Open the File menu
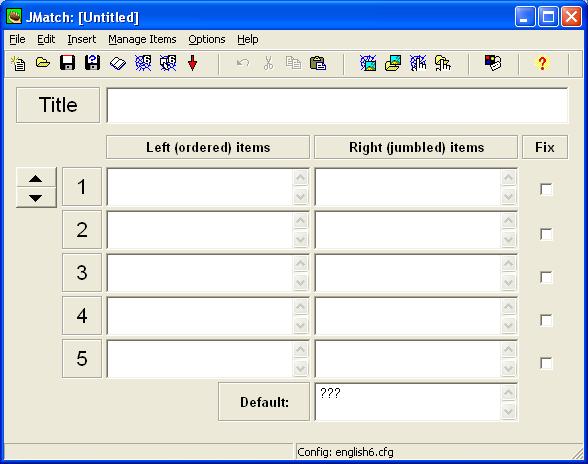 coord(17,39)
